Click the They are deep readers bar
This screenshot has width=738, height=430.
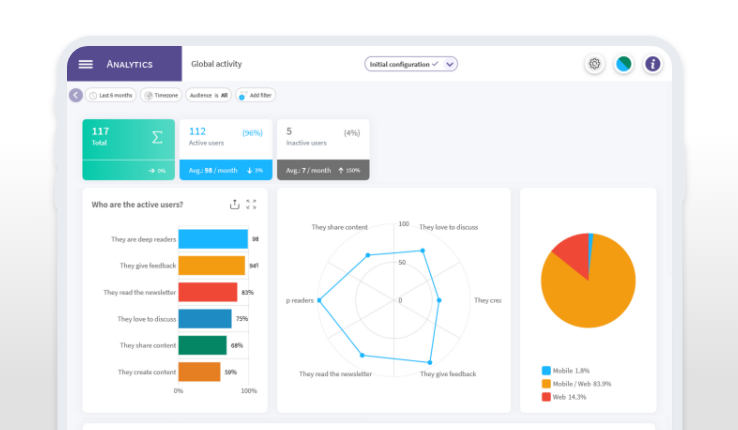click(x=213, y=239)
